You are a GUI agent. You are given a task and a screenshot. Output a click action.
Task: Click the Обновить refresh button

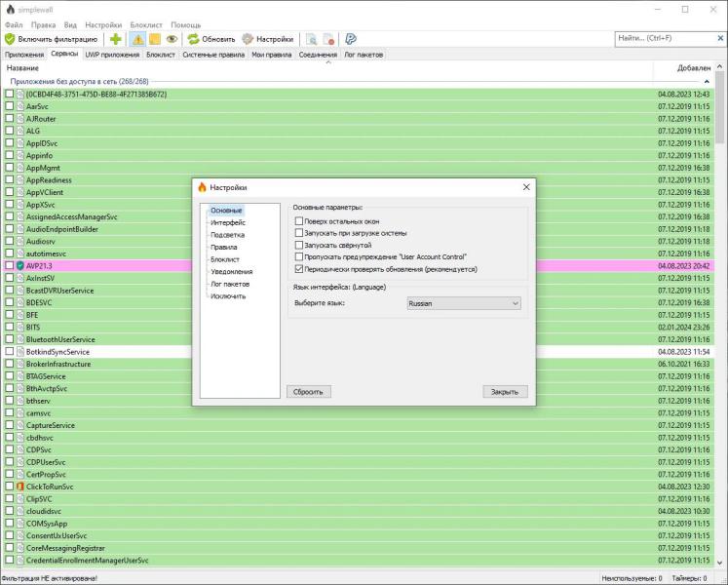pos(211,40)
